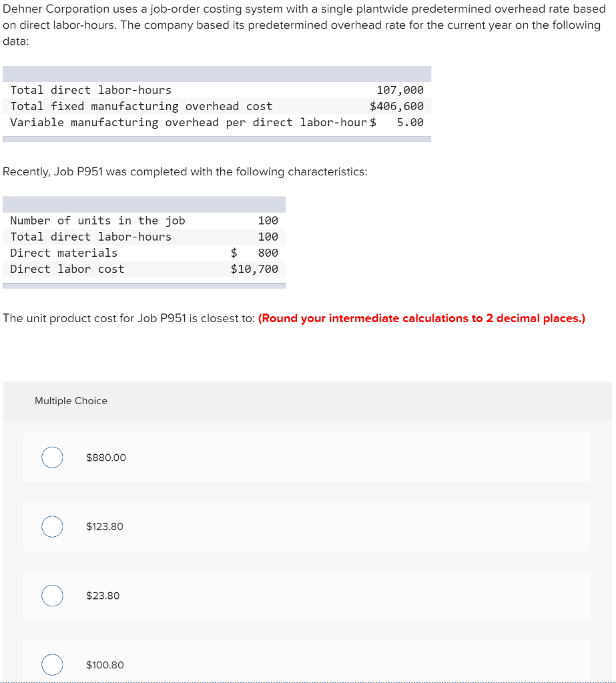
Task: Click the $880.00 answer label text
Action: [x=106, y=458]
